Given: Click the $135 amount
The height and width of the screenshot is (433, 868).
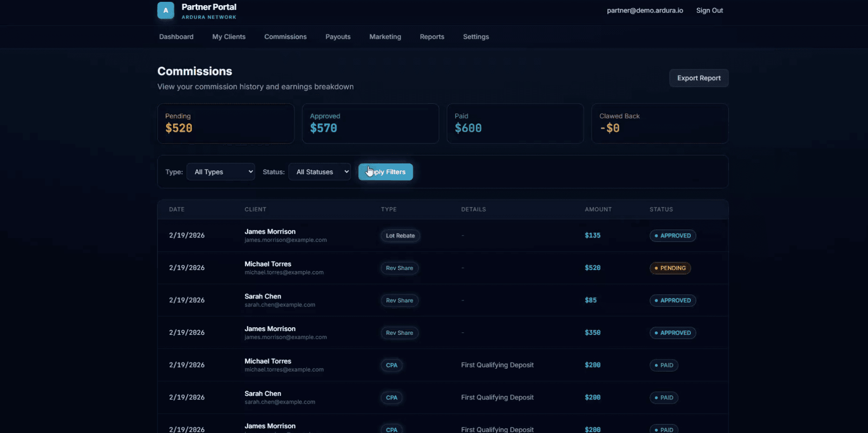Looking at the screenshot, I should [x=592, y=236].
